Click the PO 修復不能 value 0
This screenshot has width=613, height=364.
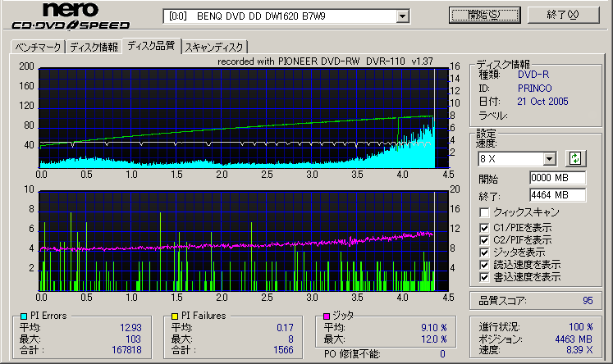(x=442, y=354)
